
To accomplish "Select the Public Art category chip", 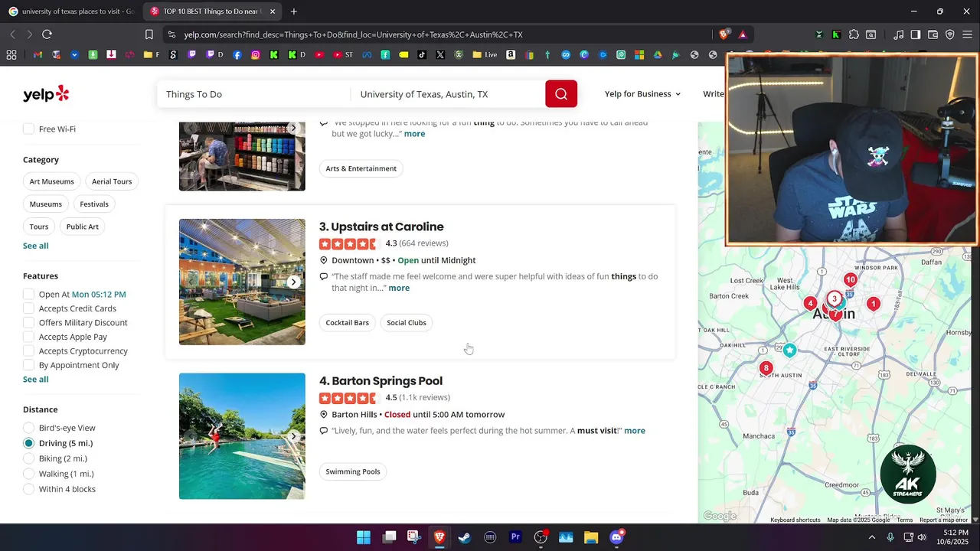I will point(83,227).
